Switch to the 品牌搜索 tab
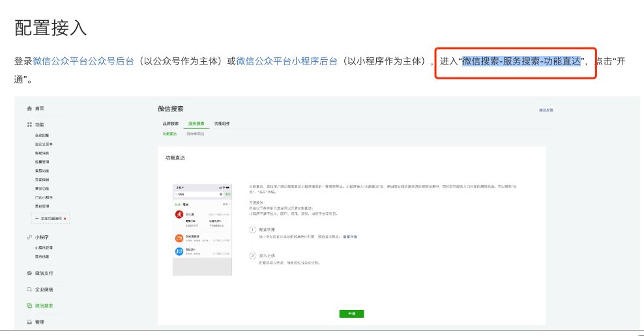The width and height of the screenshot is (644, 336). click(170, 124)
